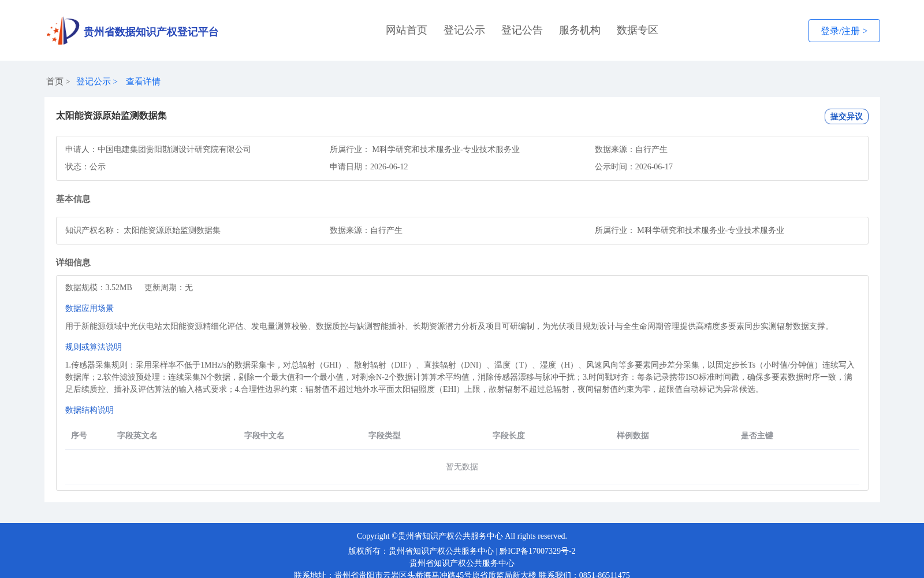The width and height of the screenshot is (924, 578).
Task: Click the Copyright line in the footer
Action: [x=462, y=536]
